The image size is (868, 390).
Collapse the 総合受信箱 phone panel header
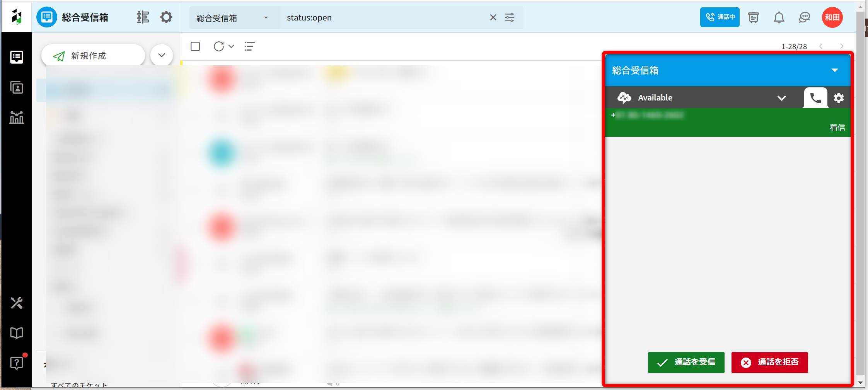pos(834,70)
